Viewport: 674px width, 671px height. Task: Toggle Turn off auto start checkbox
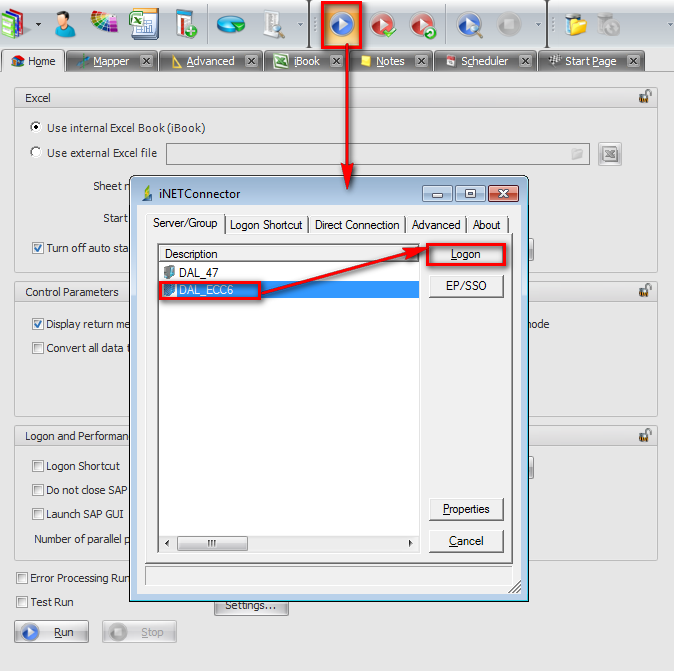[38, 248]
